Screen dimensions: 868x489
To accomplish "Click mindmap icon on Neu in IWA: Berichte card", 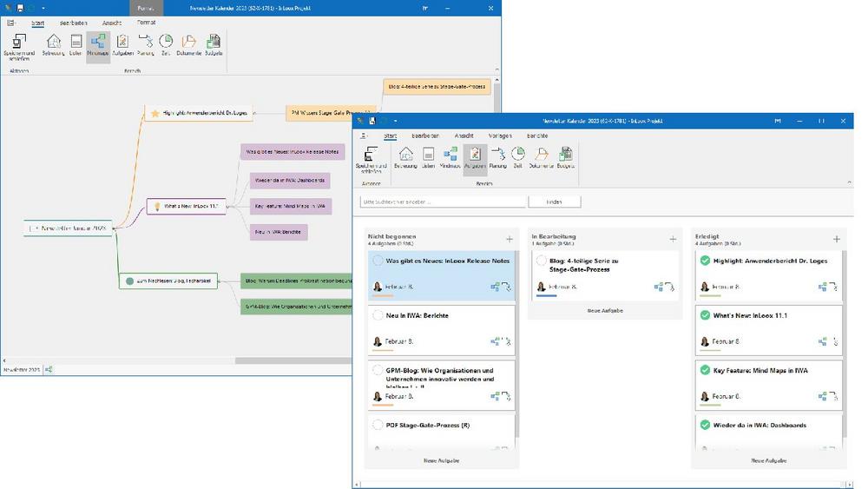I will (495, 341).
